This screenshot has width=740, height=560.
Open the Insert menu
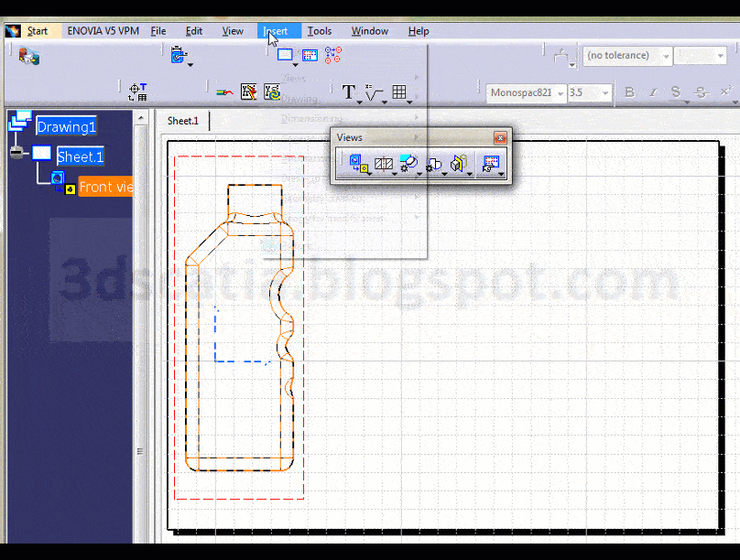277,30
